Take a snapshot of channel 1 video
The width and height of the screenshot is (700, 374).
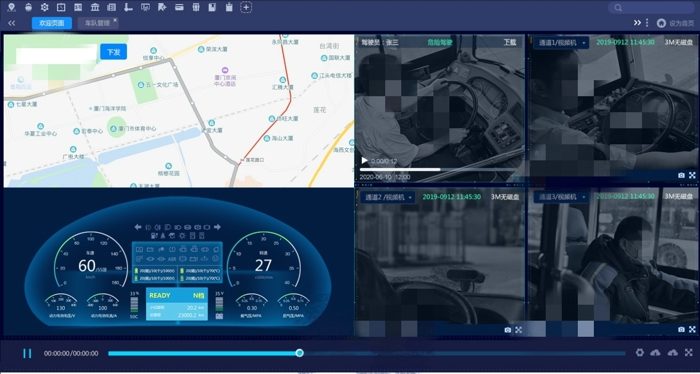point(681,175)
